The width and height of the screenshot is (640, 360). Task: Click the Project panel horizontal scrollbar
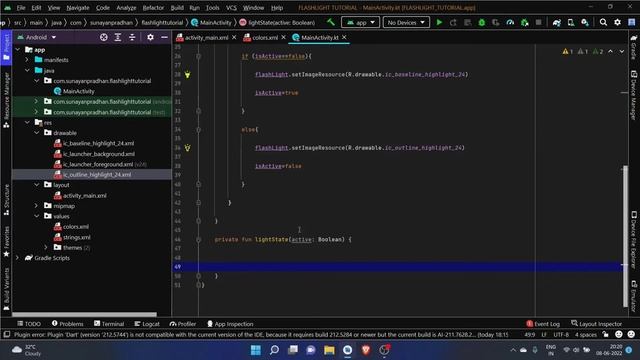click(x=84, y=314)
